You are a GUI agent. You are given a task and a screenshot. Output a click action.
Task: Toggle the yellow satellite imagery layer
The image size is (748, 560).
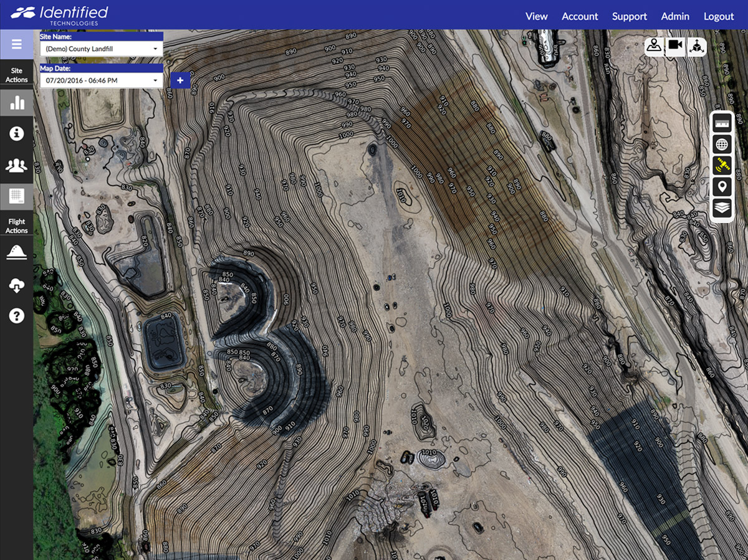[x=722, y=166]
